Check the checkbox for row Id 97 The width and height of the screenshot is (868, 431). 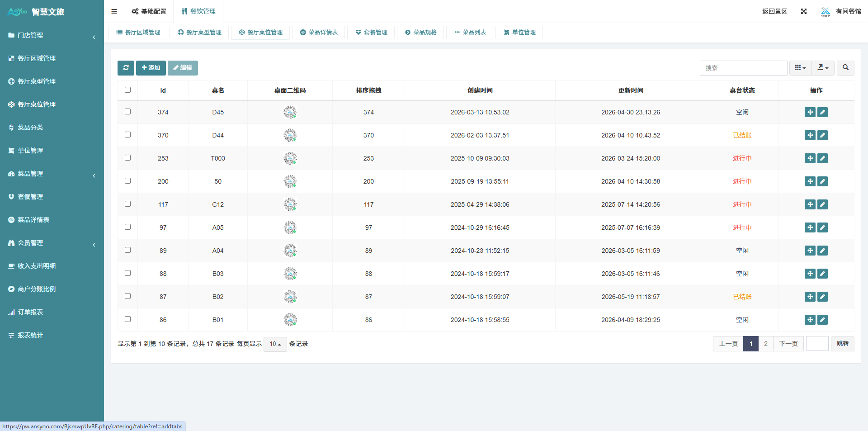(127, 227)
